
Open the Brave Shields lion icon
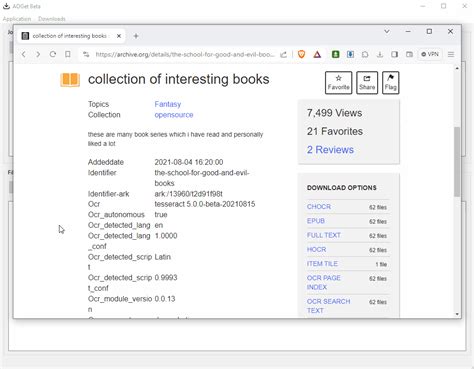pos(301,54)
